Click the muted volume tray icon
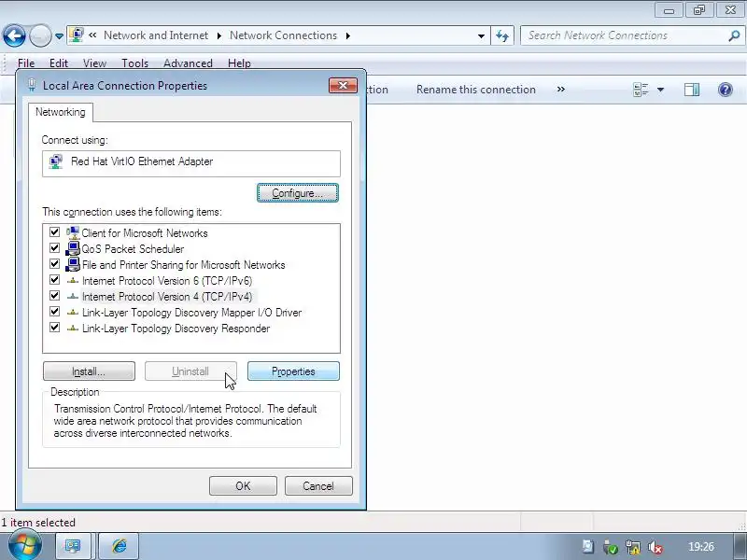 (x=655, y=547)
